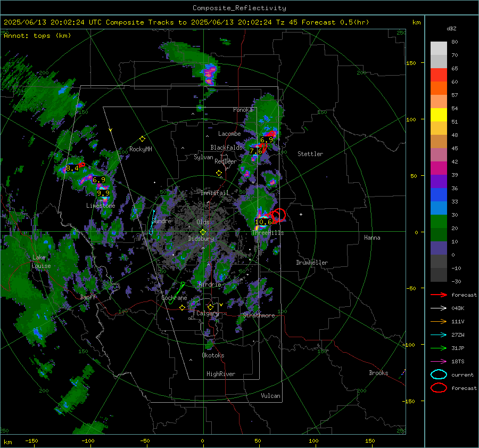Click the 8.4 storm top label
This screenshot has height=448, width=479.
click(x=72, y=168)
